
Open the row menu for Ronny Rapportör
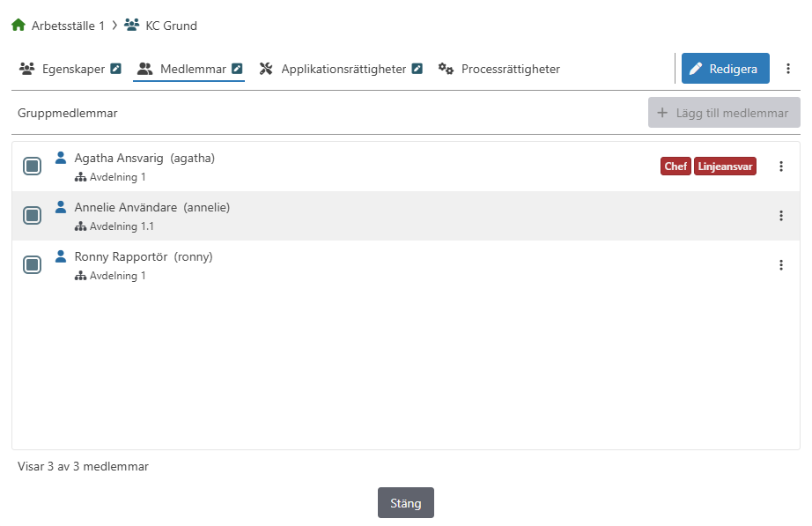(x=781, y=265)
